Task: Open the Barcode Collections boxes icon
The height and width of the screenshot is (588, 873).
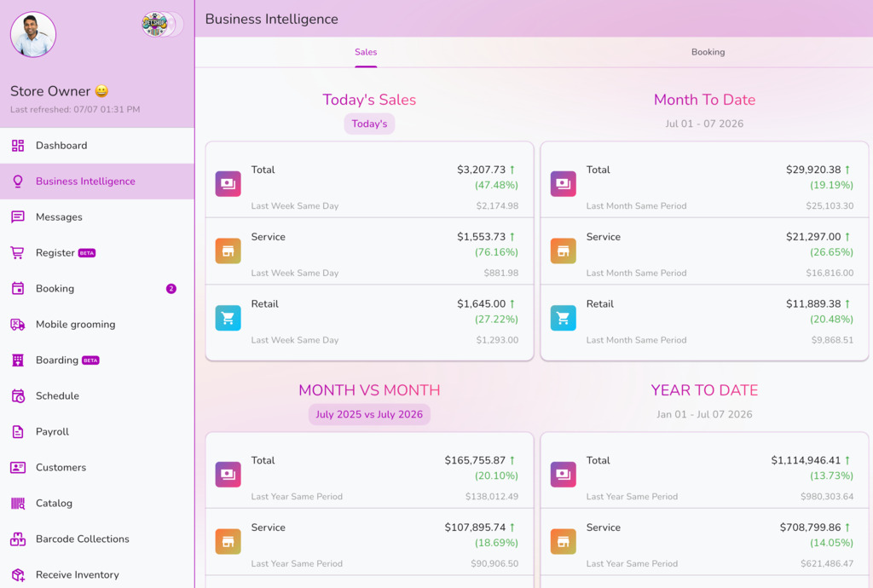Action: pos(18,539)
